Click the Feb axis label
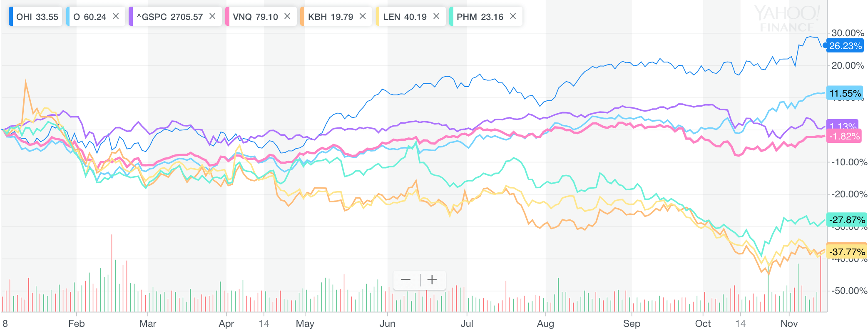 (x=76, y=324)
